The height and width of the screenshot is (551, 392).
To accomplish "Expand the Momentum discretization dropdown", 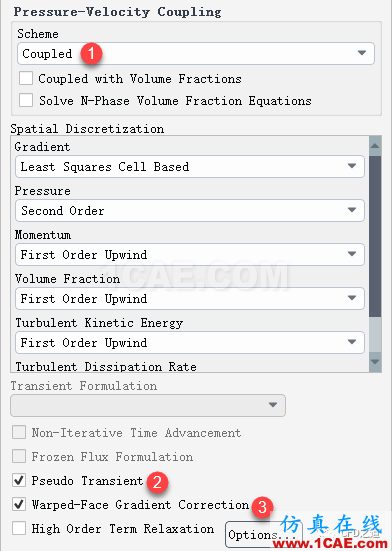I will [190, 254].
